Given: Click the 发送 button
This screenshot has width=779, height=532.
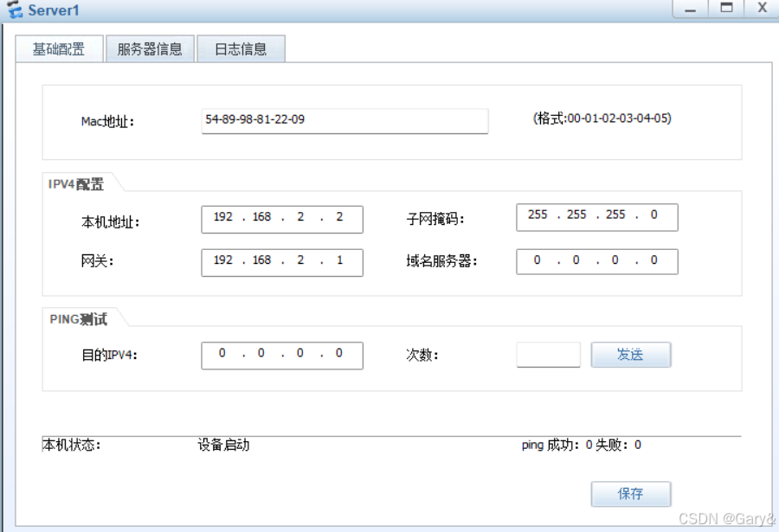Looking at the screenshot, I should pyautogui.click(x=631, y=355).
